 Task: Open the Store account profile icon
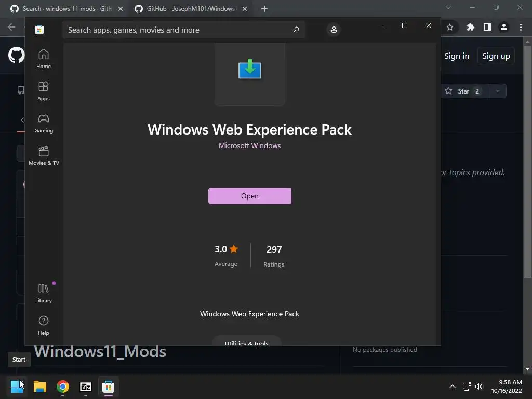[334, 30]
